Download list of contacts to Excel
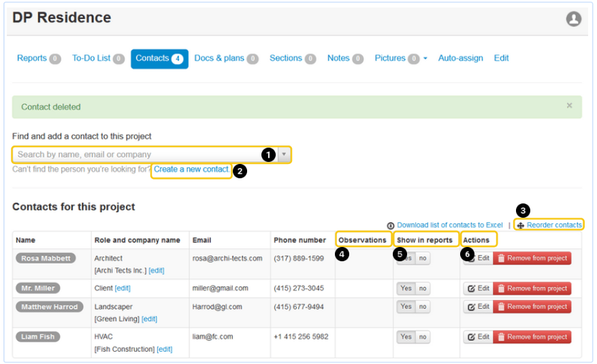The height and width of the screenshot is (364, 597). point(450,225)
